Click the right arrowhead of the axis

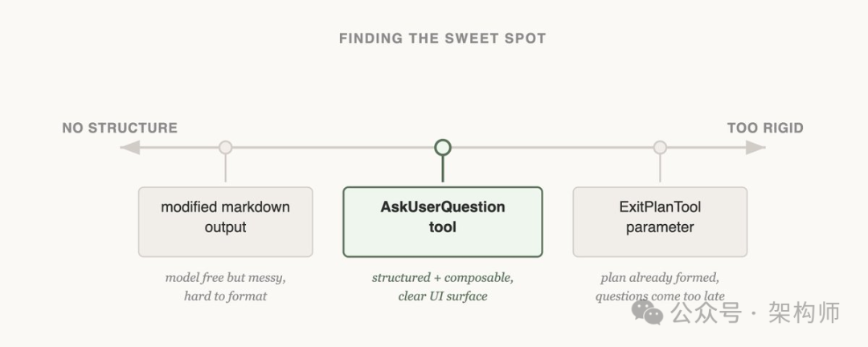coord(755,148)
